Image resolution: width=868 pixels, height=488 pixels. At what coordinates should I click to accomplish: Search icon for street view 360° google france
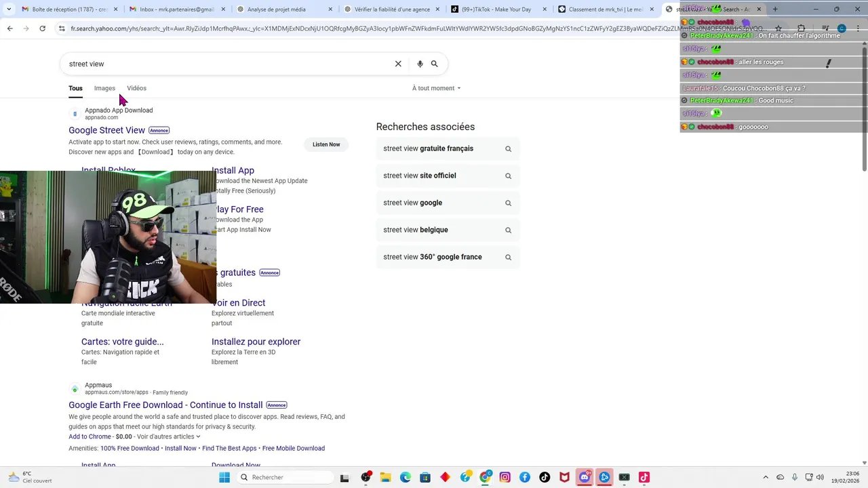[x=508, y=257]
